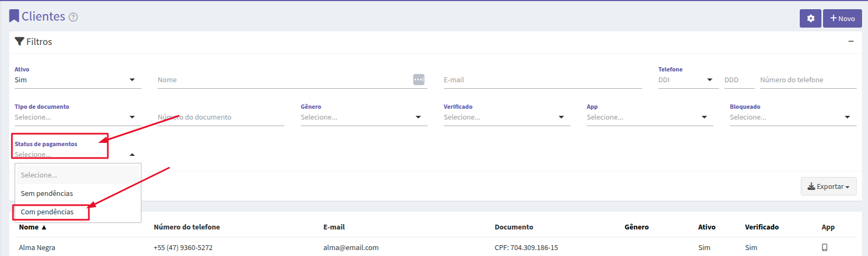Select the Selecione... placeholder option in list

pos(77,175)
